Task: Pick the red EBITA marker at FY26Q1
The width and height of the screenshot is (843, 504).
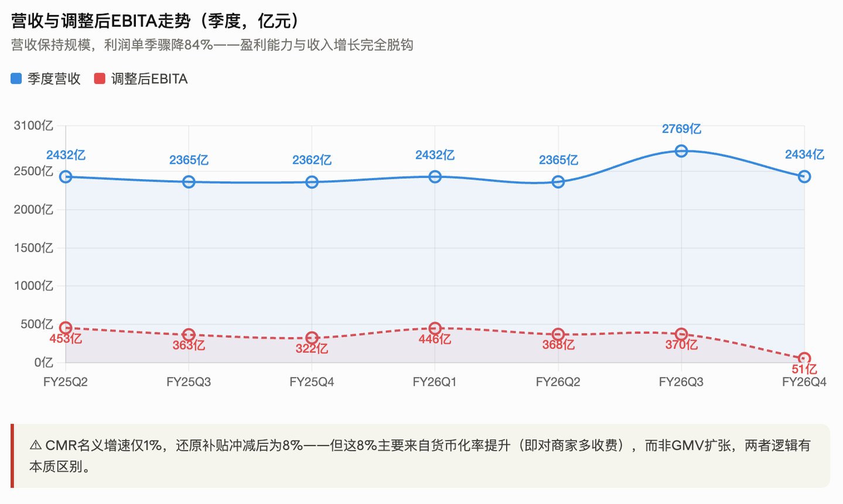Action: [435, 328]
